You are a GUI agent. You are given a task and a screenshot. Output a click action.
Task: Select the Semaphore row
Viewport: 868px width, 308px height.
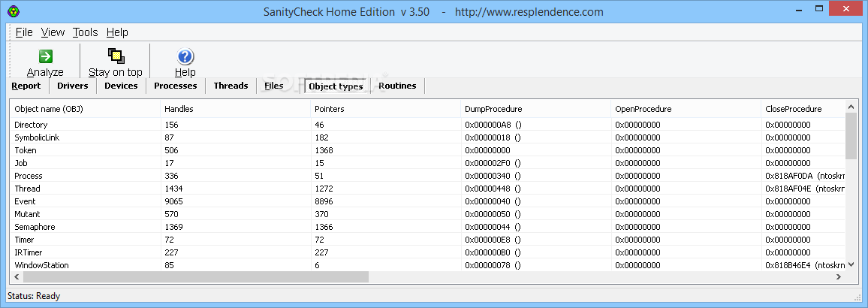[428, 227]
